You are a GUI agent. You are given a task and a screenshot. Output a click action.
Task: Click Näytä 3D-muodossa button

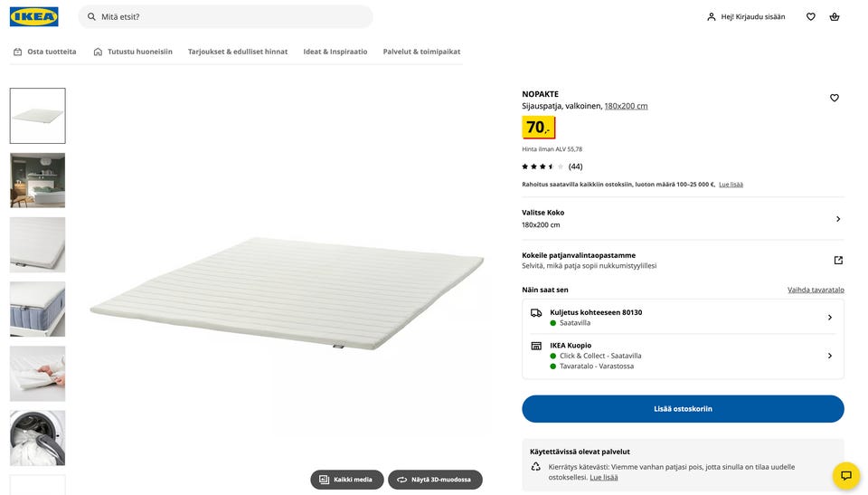436,480
